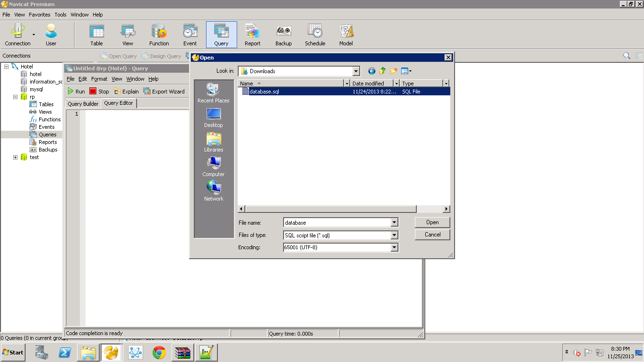The width and height of the screenshot is (644, 362).
Task: Open the Model toolbar icon
Action: click(x=346, y=34)
